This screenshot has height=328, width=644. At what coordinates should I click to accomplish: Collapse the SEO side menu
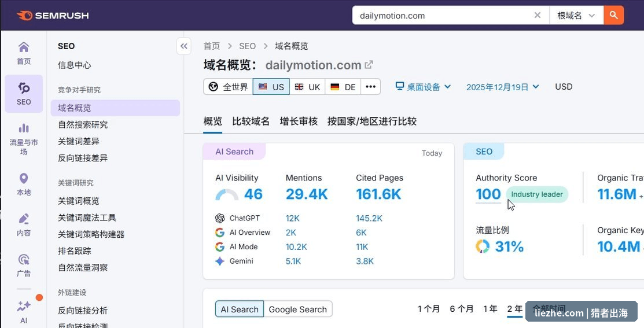(x=184, y=46)
